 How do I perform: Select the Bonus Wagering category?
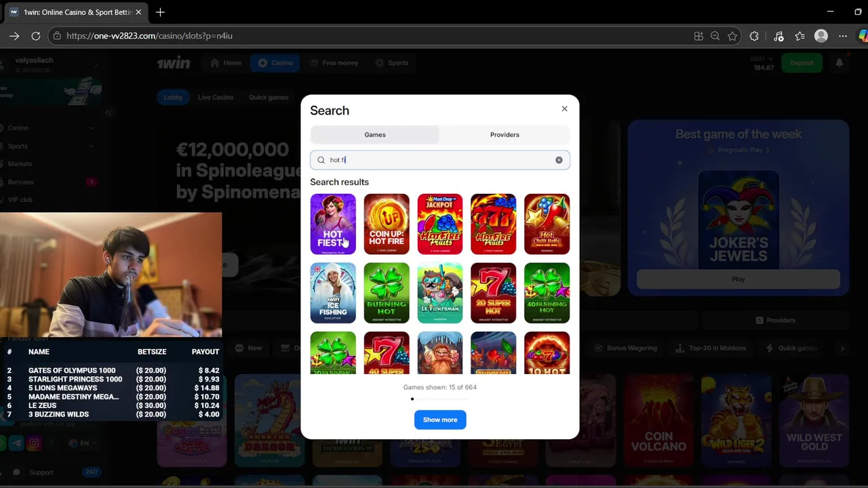625,348
